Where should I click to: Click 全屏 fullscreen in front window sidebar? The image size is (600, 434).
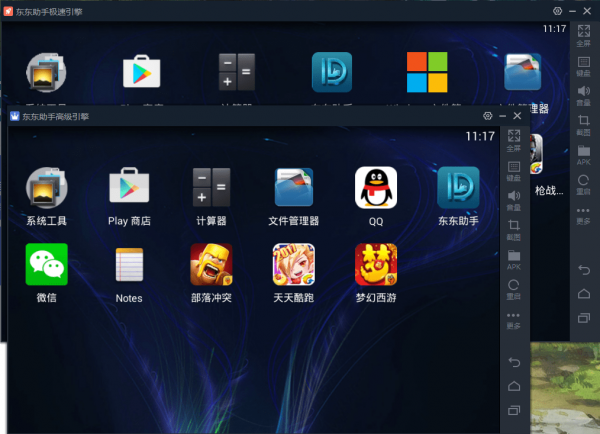(514, 140)
